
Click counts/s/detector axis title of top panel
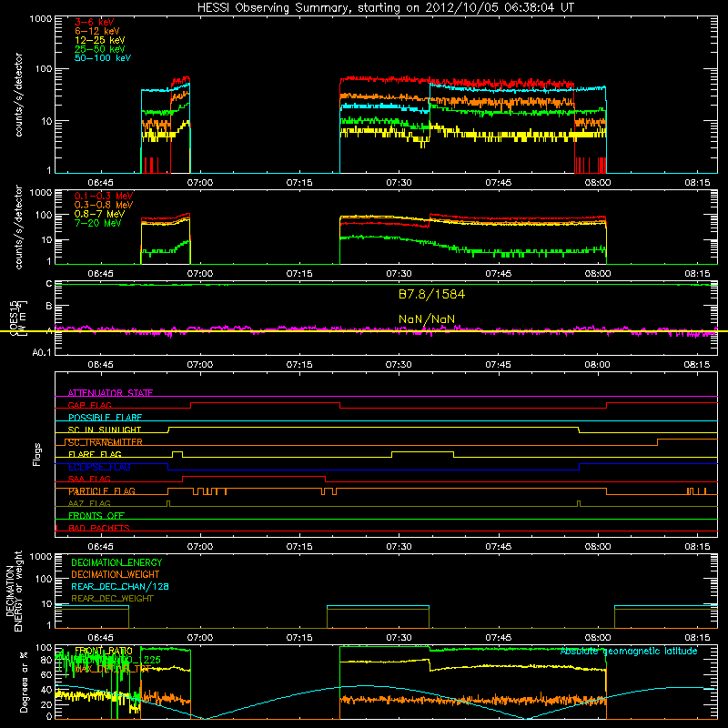coord(19,95)
